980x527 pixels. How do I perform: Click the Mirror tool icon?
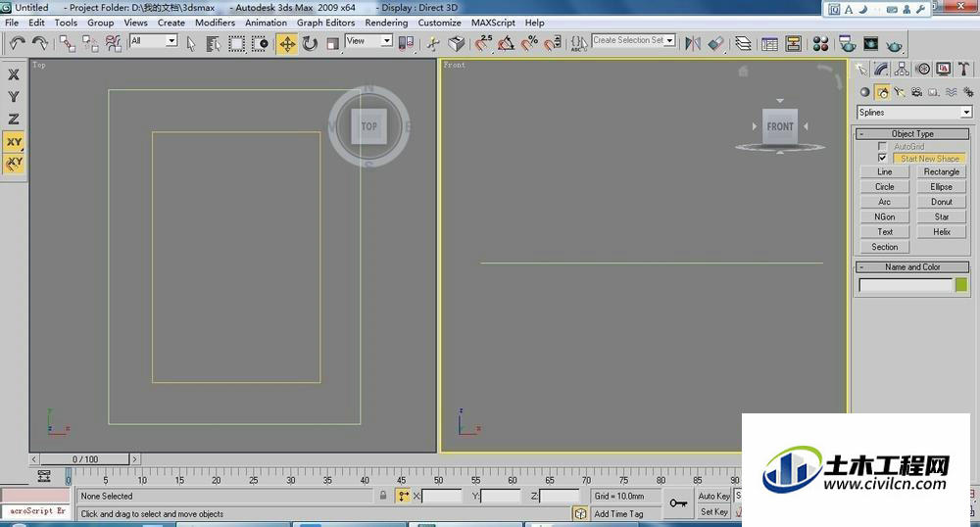[x=693, y=43]
